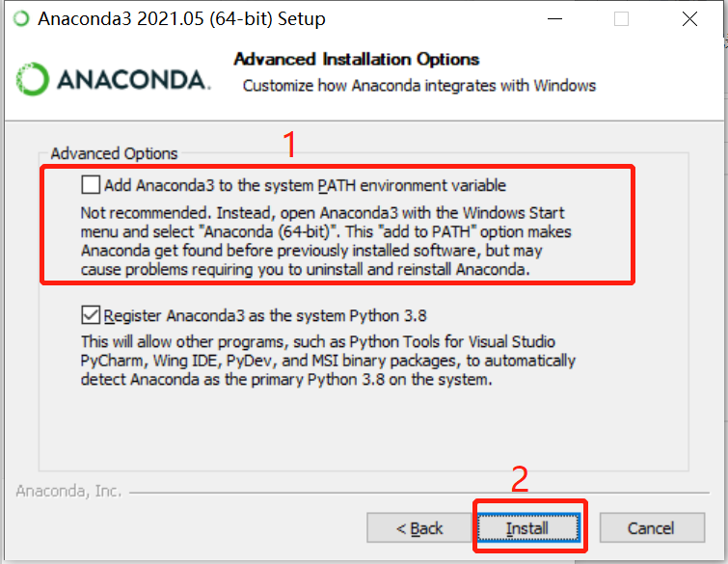Image resolution: width=728 pixels, height=564 pixels.
Task: Abort setup using the Cancel button
Action: point(652,527)
